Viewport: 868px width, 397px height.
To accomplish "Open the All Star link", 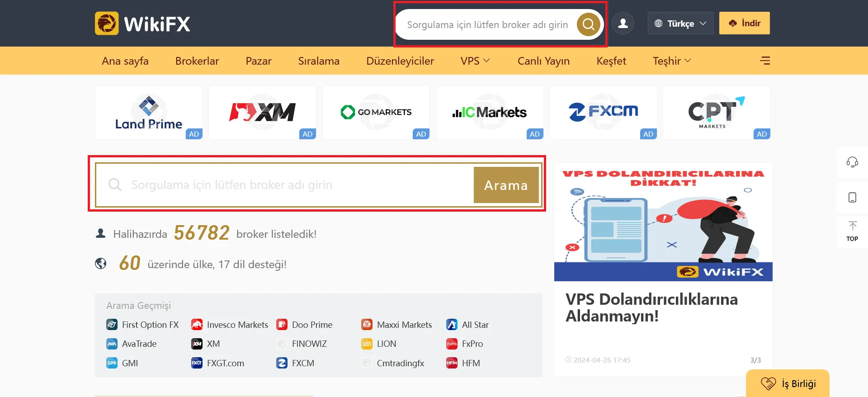I will (x=475, y=325).
